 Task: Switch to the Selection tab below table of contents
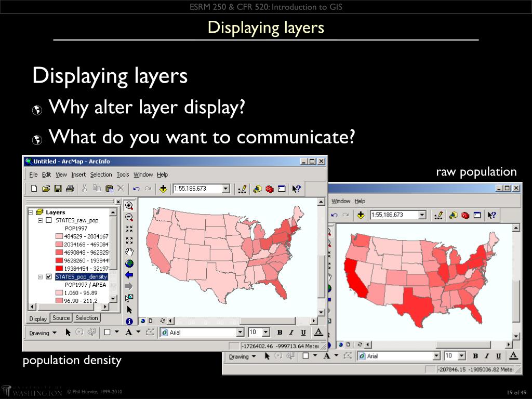pyautogui.click(x=87, y=318)
